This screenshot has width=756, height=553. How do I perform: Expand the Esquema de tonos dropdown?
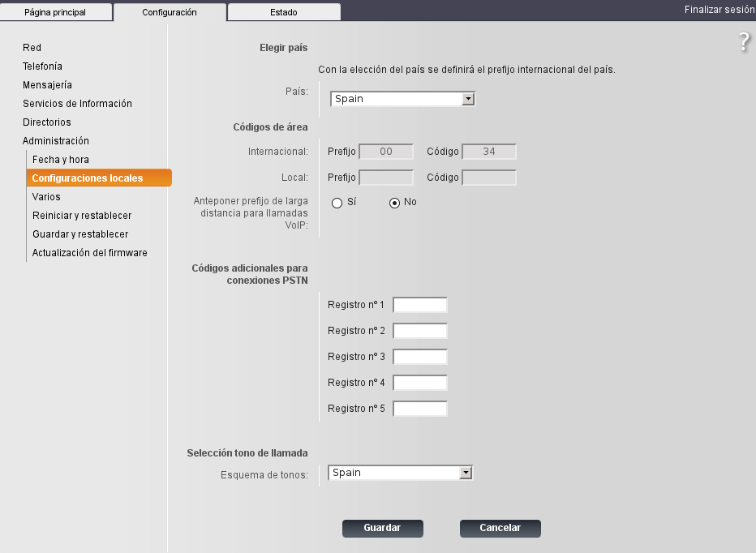tap(400, 473)
